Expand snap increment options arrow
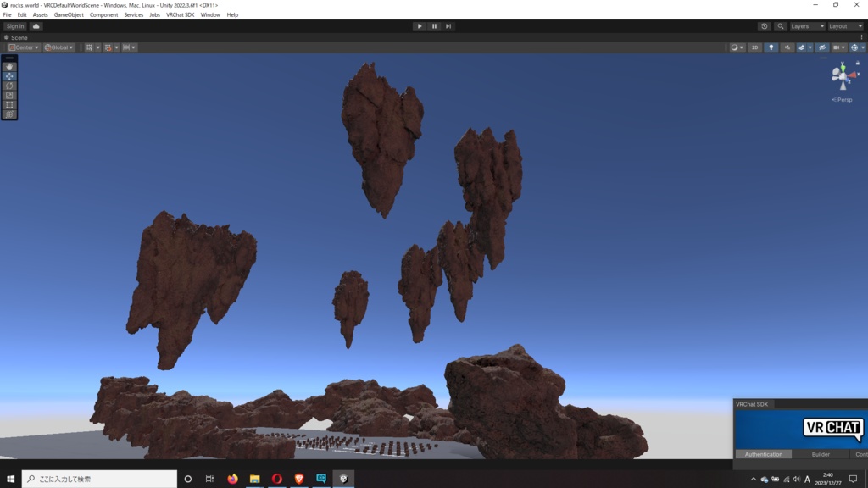Image resolution: width=868 pixels, height=488 pixels. 133,47
